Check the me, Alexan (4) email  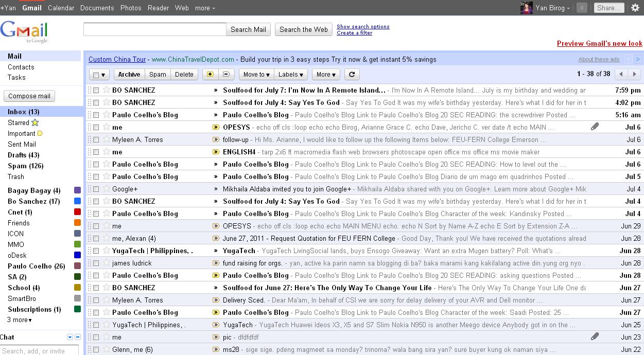(x=96, y=238)
